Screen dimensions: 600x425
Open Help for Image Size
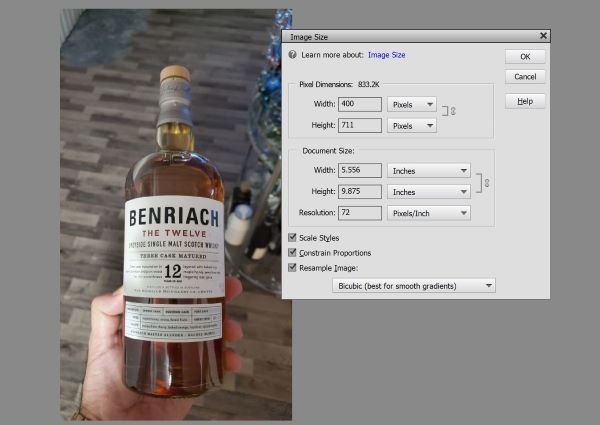pos(525,101)
